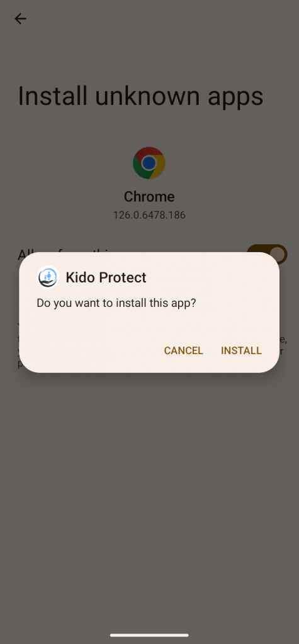Tap the back arrow at top

point(20,18)
